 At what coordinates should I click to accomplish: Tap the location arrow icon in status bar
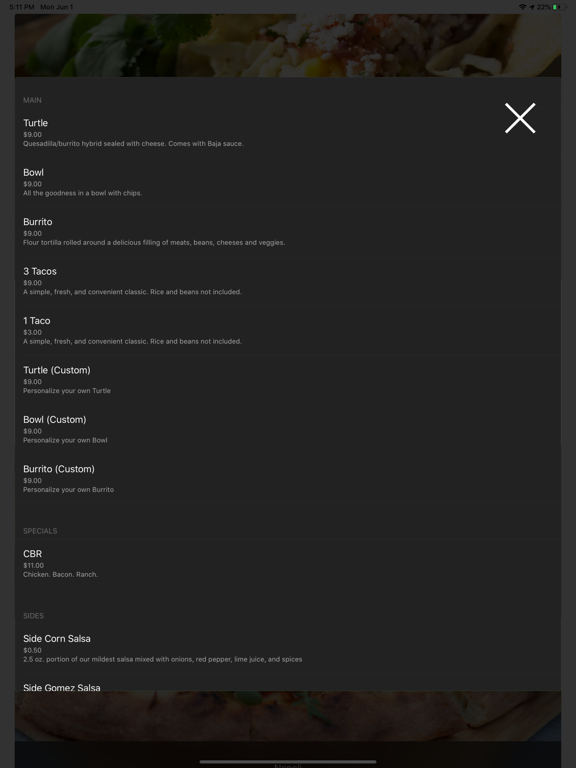pos(531,7)
